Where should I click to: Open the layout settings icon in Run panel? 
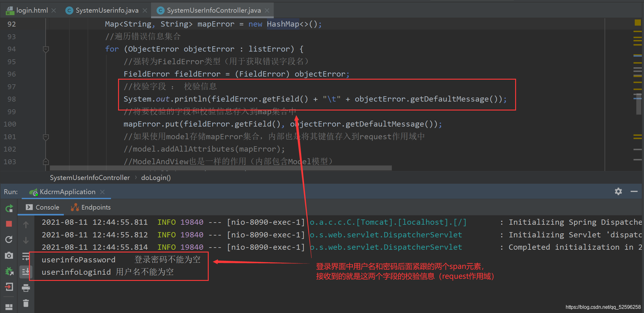click(x=9, y=307)
